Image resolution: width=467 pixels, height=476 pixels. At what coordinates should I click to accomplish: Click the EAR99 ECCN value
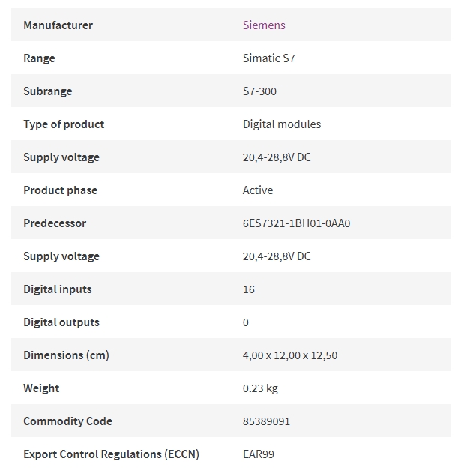tap(259, 454)
